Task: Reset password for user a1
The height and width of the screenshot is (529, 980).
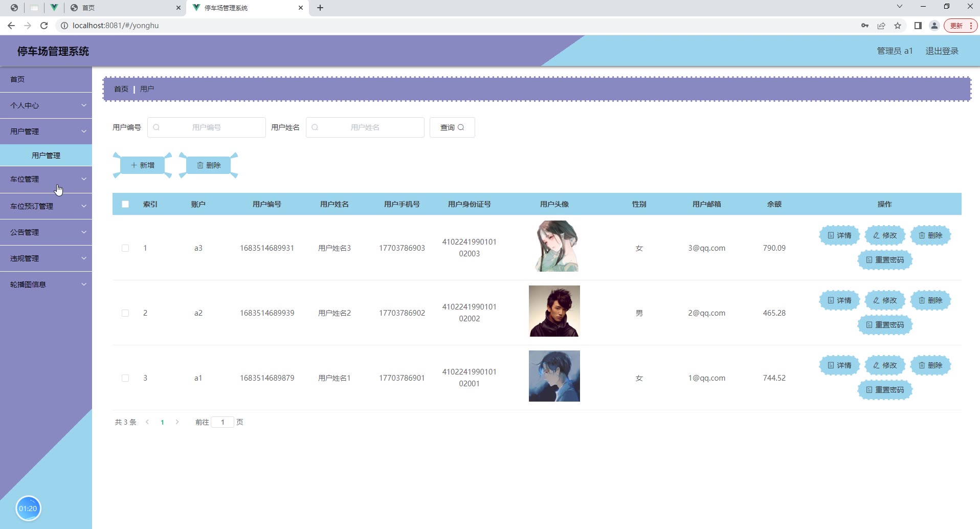Action: click(x=885, y=390)
